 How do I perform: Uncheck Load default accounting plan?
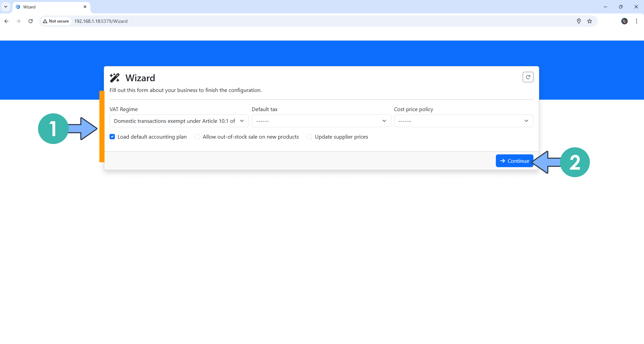tap(112, 137)
